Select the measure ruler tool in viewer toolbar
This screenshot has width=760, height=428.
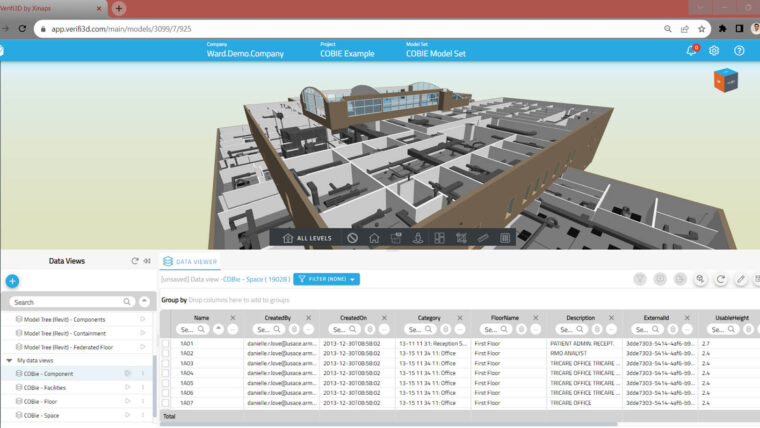coord(483,238)
